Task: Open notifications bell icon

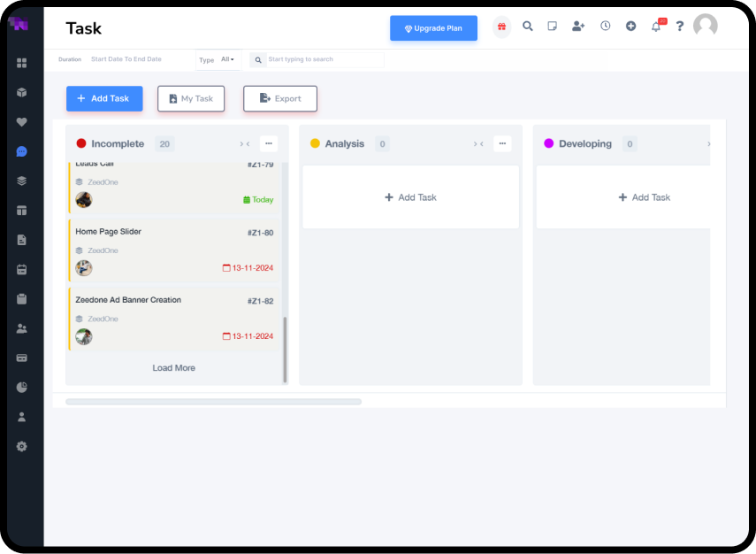Action: click(656, 27)
